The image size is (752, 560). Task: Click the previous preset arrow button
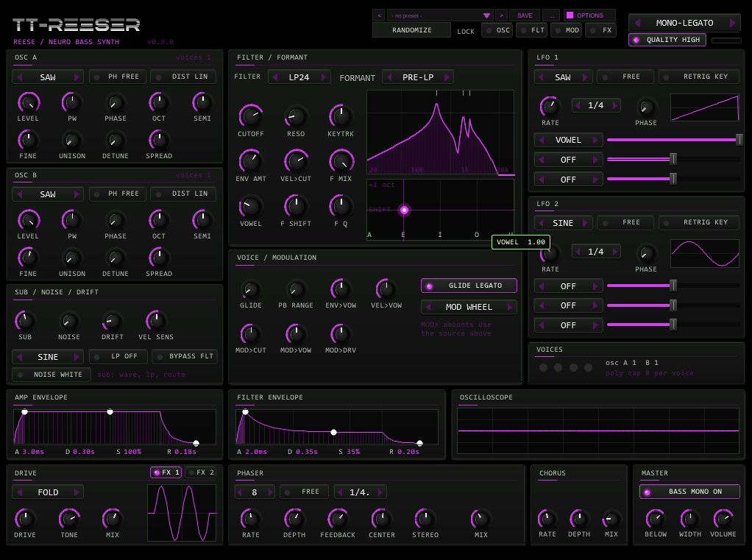tap(379, 15)
